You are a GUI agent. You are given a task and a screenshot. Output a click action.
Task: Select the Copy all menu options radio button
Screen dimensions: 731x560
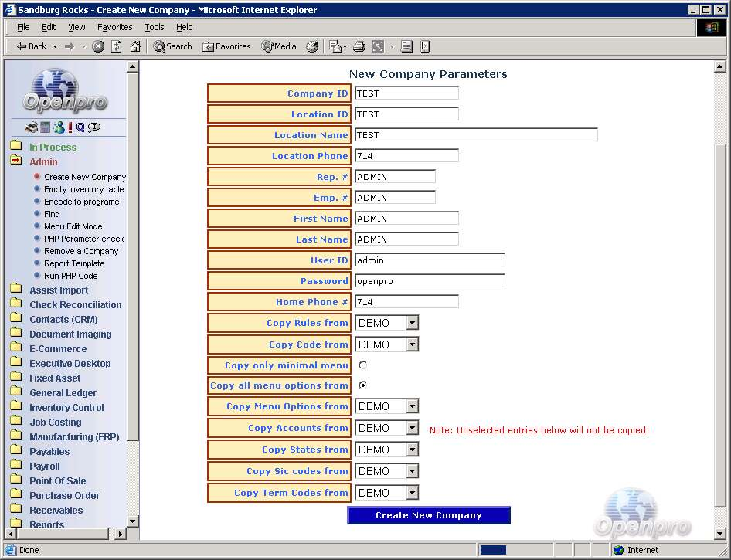click(x=362, y=385)
